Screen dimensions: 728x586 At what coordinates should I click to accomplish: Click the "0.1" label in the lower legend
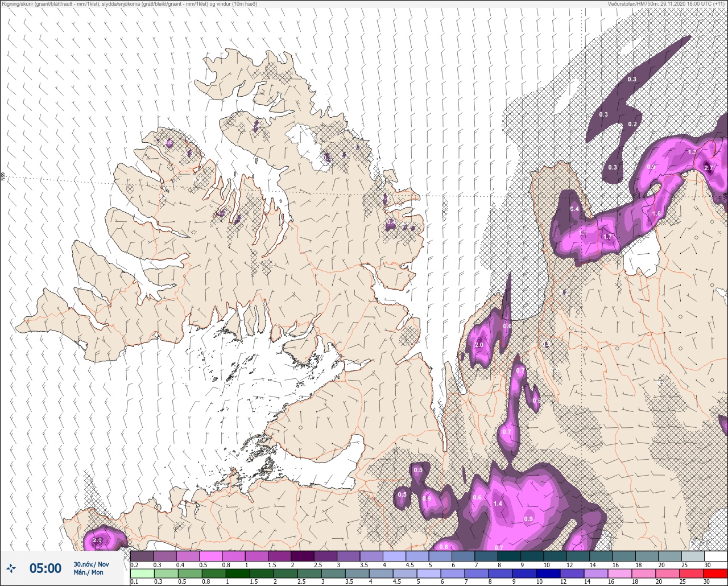[x=134, y=582]
